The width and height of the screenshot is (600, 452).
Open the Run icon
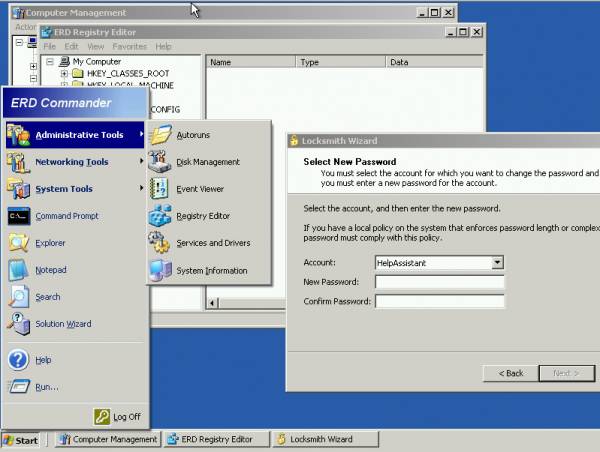pyautogui.click(x=19, y=387)
